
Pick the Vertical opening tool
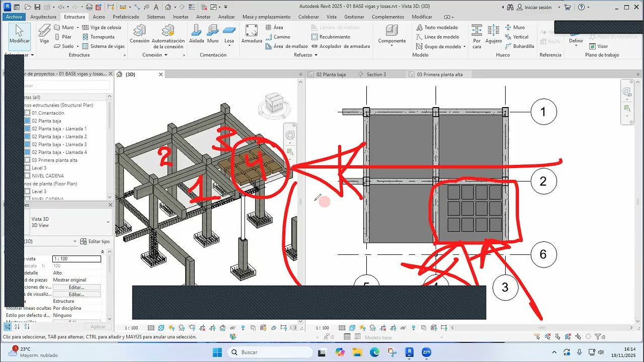coord(517,37)
